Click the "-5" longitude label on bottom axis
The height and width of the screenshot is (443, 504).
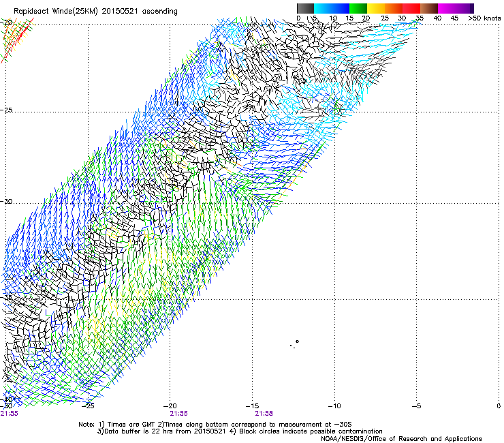[x=416, y=406]
